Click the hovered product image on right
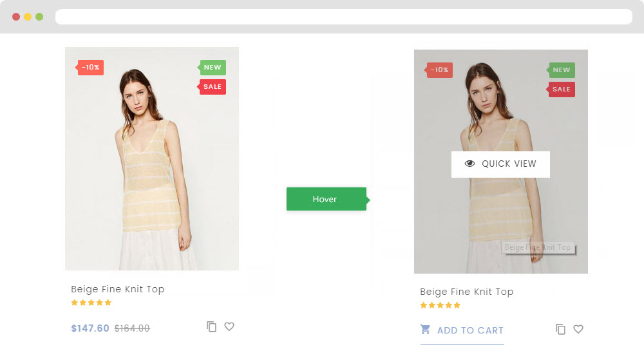Screen dimensions: 644x358 [501, 162]
